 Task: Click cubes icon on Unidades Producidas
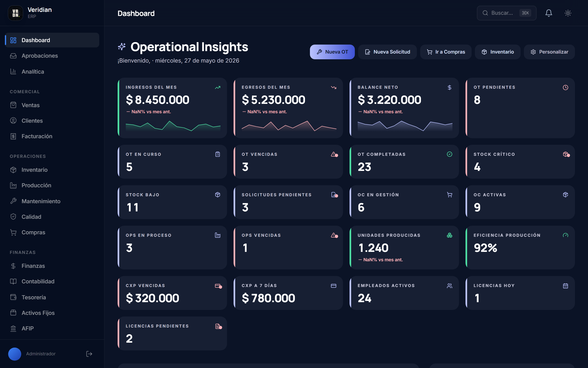pos(450,235)
